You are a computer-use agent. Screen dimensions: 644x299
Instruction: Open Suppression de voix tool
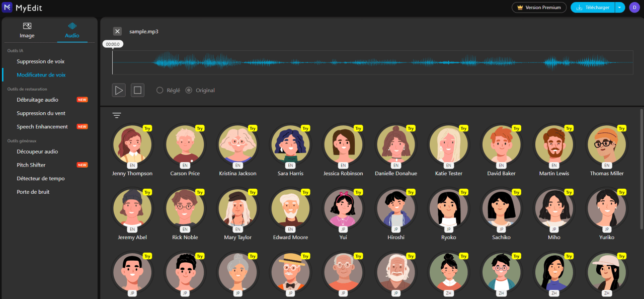click(41, 61)
